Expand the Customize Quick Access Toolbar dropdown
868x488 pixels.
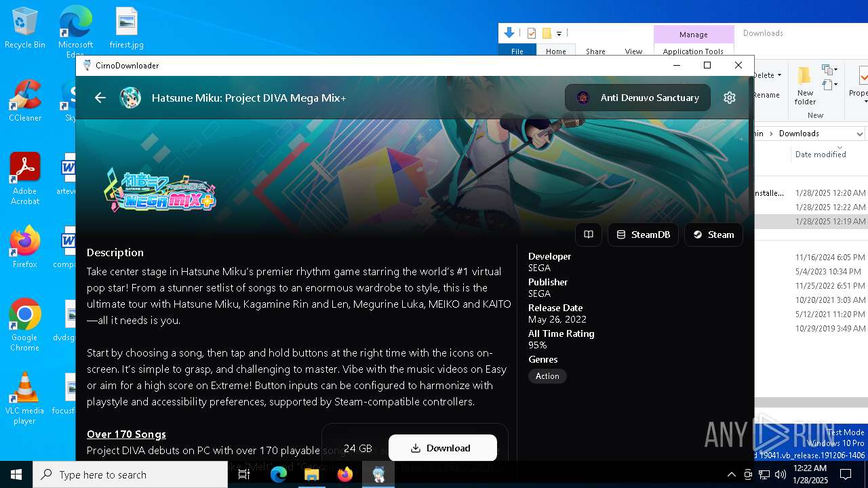click(x=559, y=33)
